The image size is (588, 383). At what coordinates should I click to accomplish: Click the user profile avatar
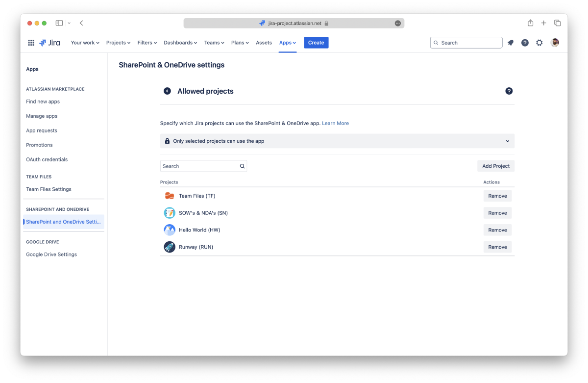tap(555, 43)
